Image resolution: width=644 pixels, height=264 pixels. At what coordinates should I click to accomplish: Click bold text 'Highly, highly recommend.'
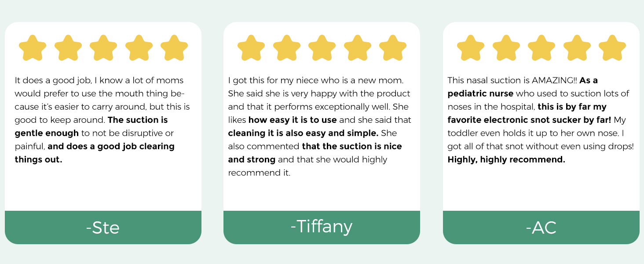tap(506, 159)
